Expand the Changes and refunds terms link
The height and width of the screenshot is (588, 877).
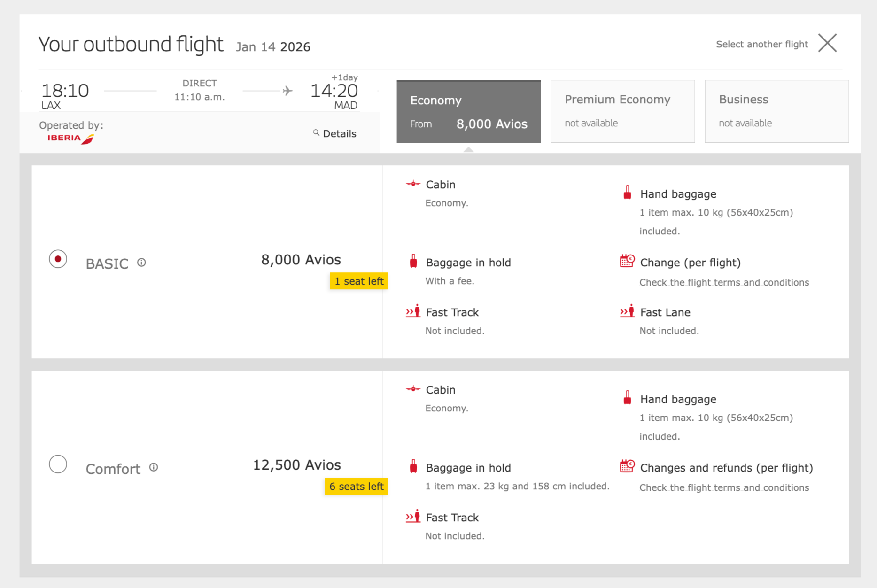(724, 487)
